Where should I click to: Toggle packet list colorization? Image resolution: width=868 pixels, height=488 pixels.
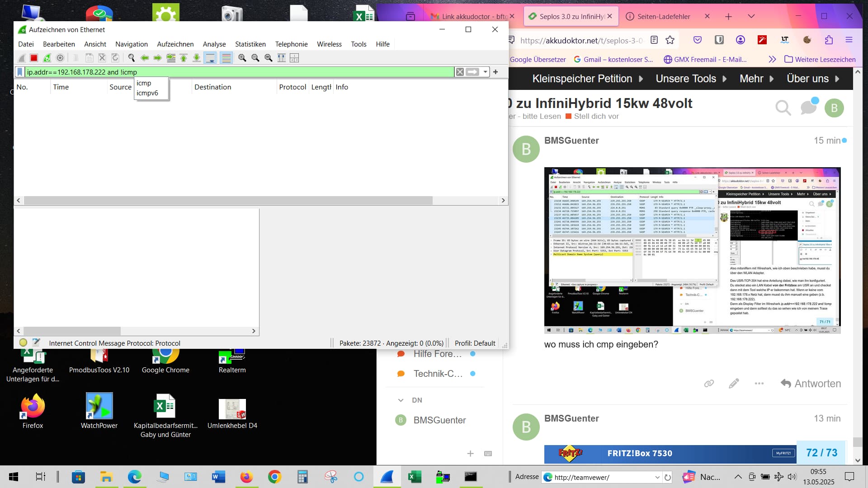click(226, 58)
